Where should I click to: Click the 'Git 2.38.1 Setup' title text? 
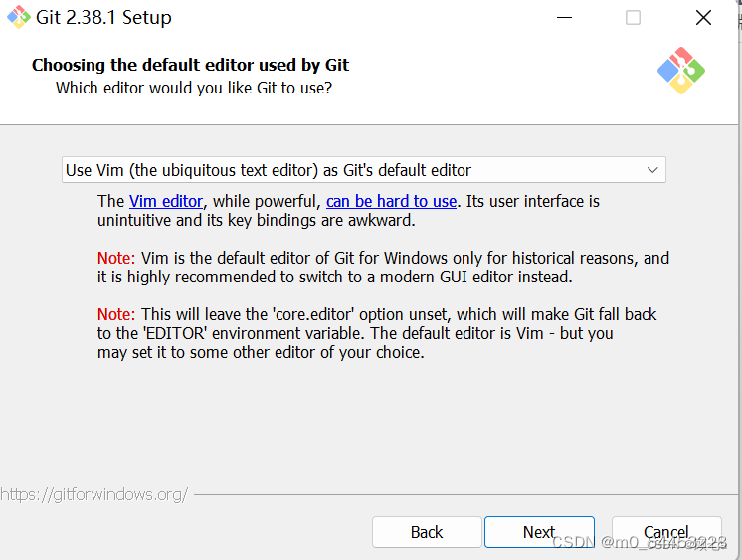(x=103, y=18)
